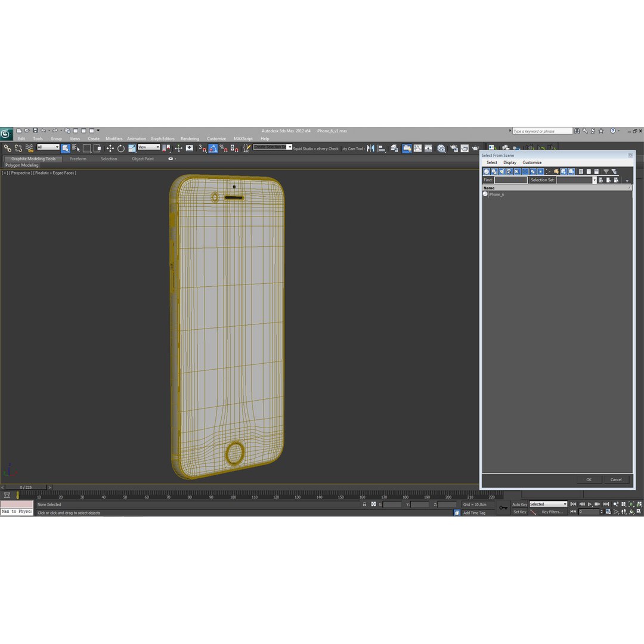Image resolution: width=644 pixels, height=644 pixels.
Task: Toggle Display Geometry filter in dialog
Action: click(487, 172)
